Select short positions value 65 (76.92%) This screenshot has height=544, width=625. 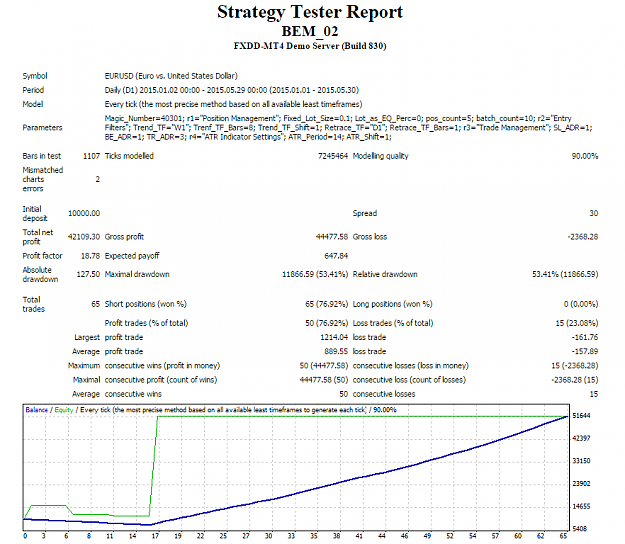(x=326, y=304)
